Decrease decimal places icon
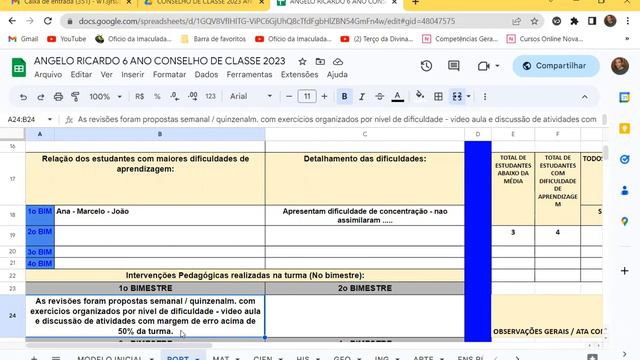 click(x=175, y=97)
